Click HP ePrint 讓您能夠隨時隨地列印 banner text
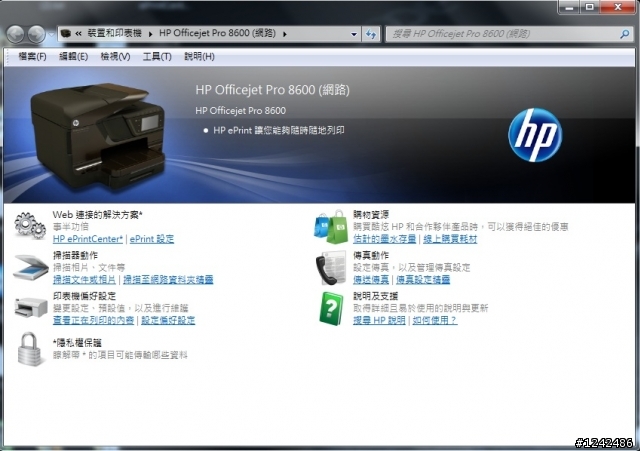The width and height of the screenshot is (640, 451). click(x=279, y=131)
